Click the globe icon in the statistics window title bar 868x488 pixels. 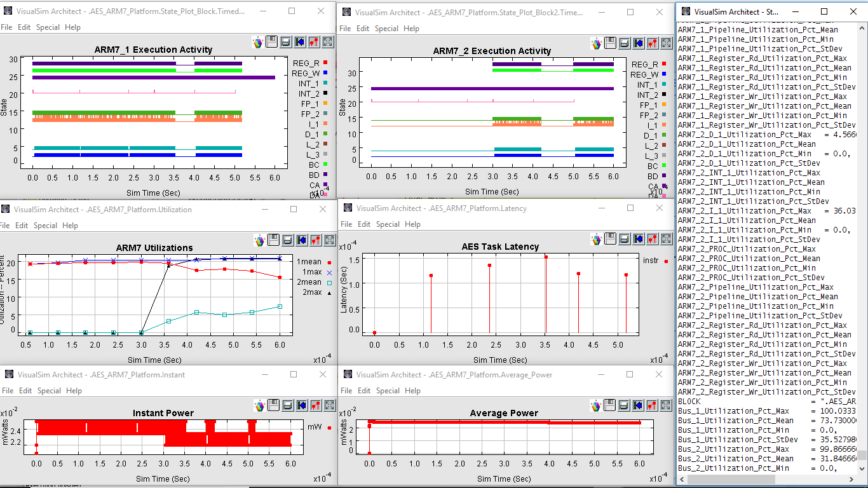[x=684, y=11]
